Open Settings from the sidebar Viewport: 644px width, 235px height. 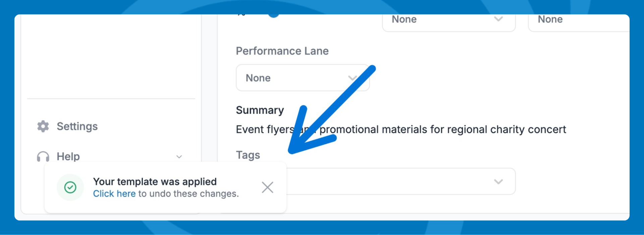77,126
